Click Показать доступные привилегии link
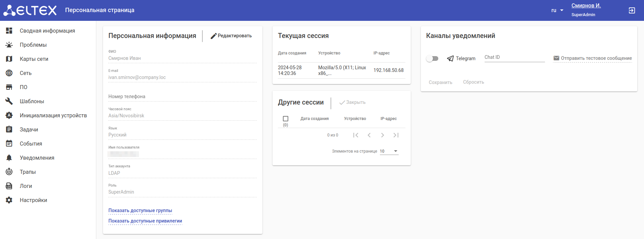Screen dimensions: 644x239 click(x=145, y=221)
